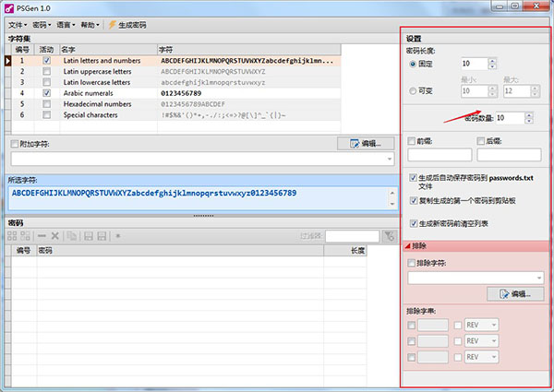The width and height of the screenshot is (554, 392).
Task: Click the prefix text input field
Action: (x=440, y=155)
